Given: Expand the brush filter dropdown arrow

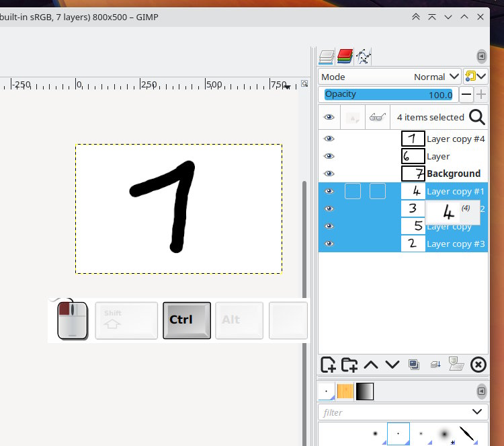Looking at the screenshot, I should [x=477, y=412].
